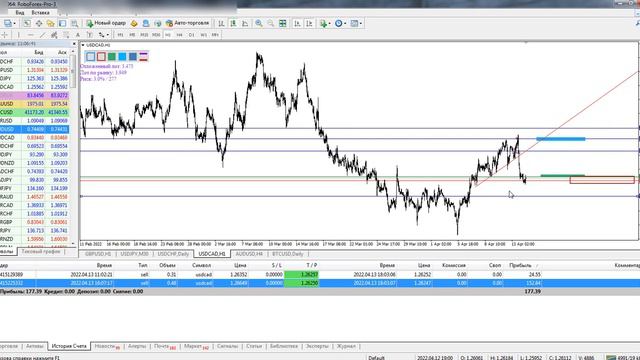Click the Новый ордер button
This screenshot has height=360, width=640.
click(x=106, y=23)
